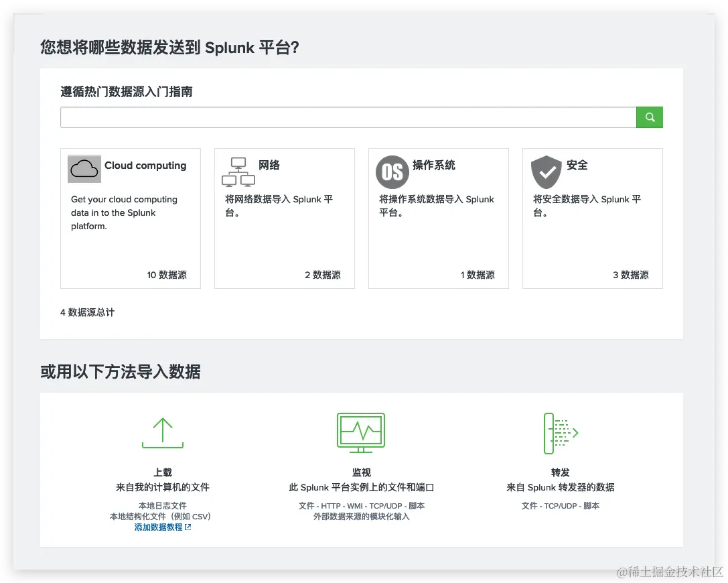Screen dimensions: 728x583
Task: Click the '2 数据源' count text
Action: tap(323, 275)
